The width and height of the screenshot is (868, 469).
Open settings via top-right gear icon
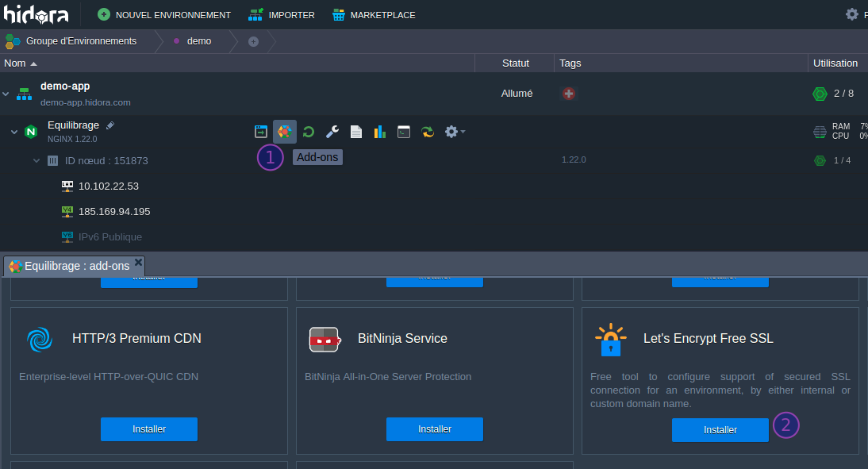(852, 14)
